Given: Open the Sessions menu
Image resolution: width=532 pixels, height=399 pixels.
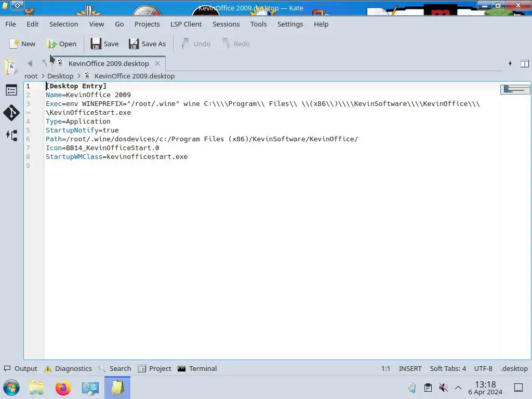Looking at the screenshot, I should pos(226,24).
